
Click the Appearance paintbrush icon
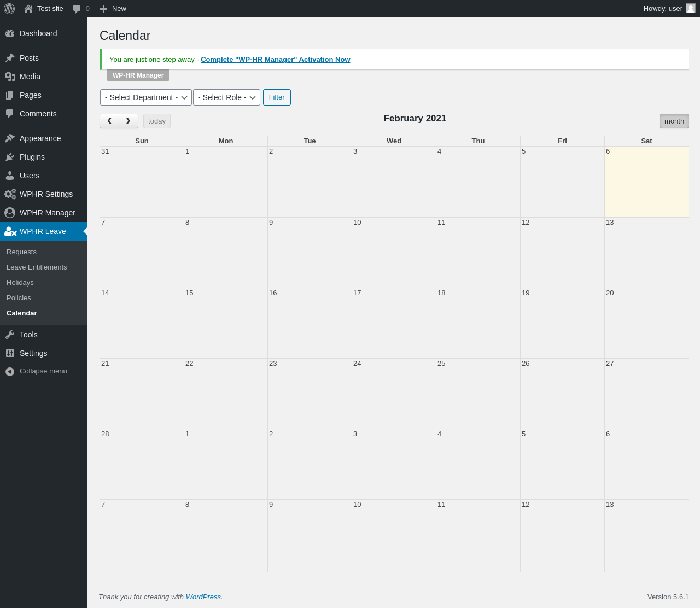(x=10, y=138)
